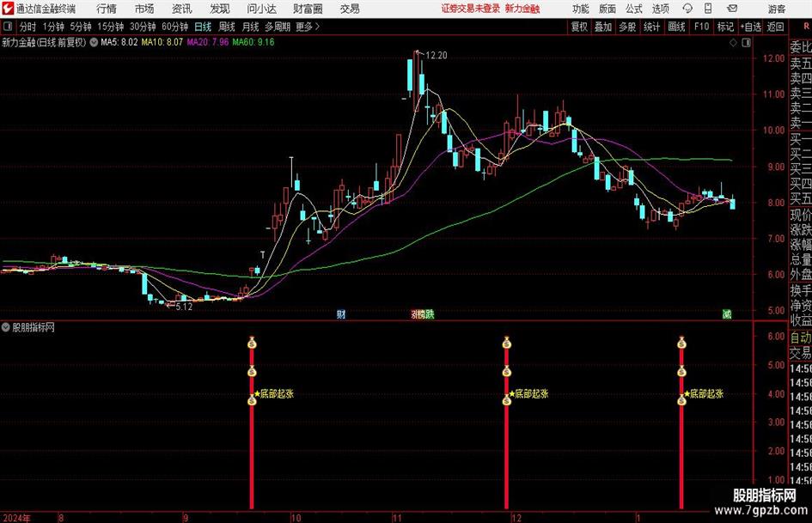Click the 5.12 low price label
Image resolution: width=812 pixels, height=523 pixels.
[184, 307]
